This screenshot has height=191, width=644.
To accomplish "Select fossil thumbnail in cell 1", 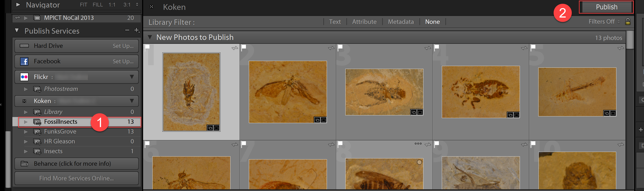I will (191, 92).
